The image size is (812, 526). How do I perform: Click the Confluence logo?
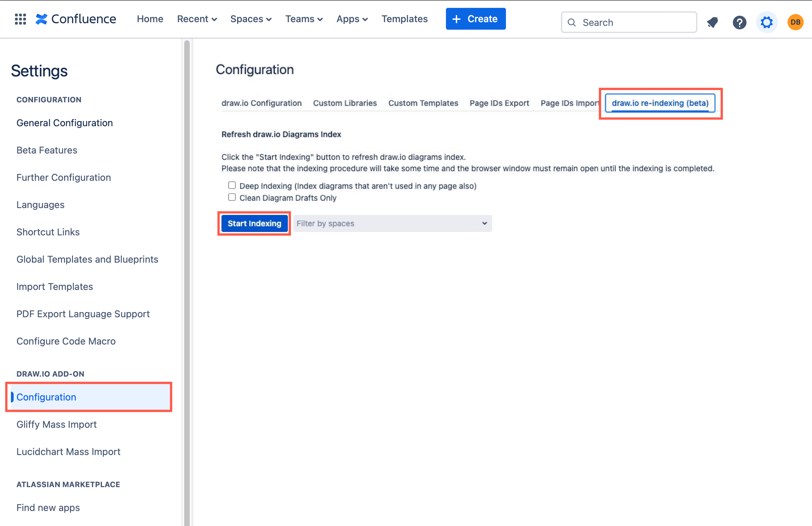pyautogui.click(x=75, y=19)
